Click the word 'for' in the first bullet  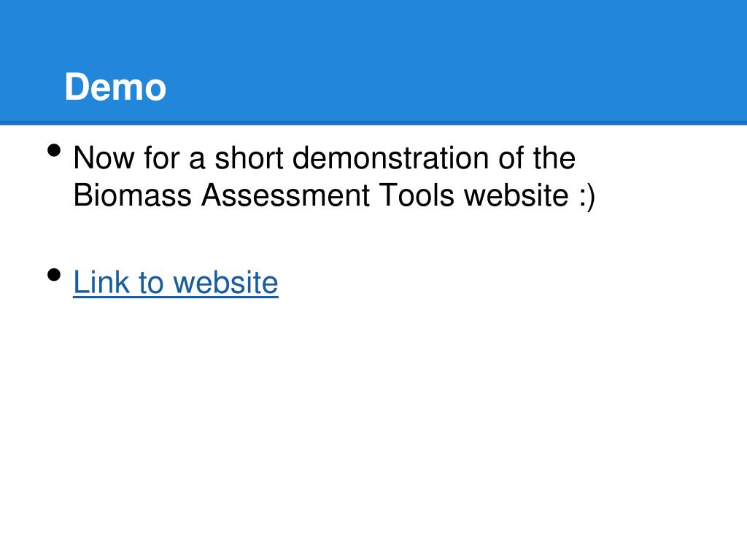[161, 157]
